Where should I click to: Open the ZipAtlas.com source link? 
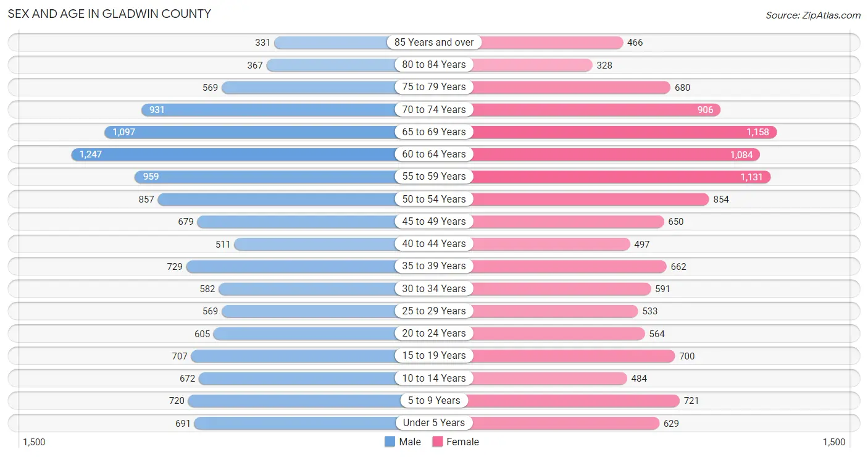(813, 15)
